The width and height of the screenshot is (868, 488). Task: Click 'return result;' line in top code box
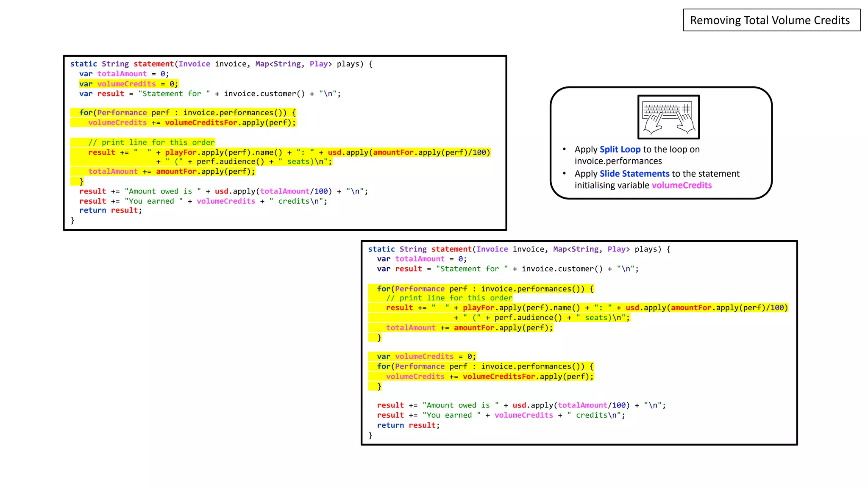110,211
